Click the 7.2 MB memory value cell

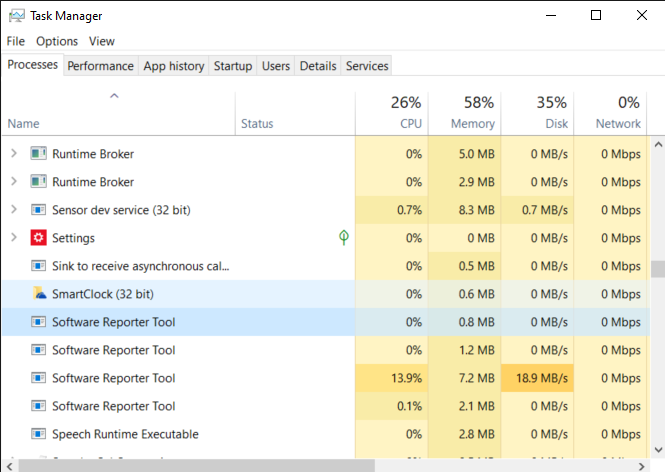click(464, 378)
